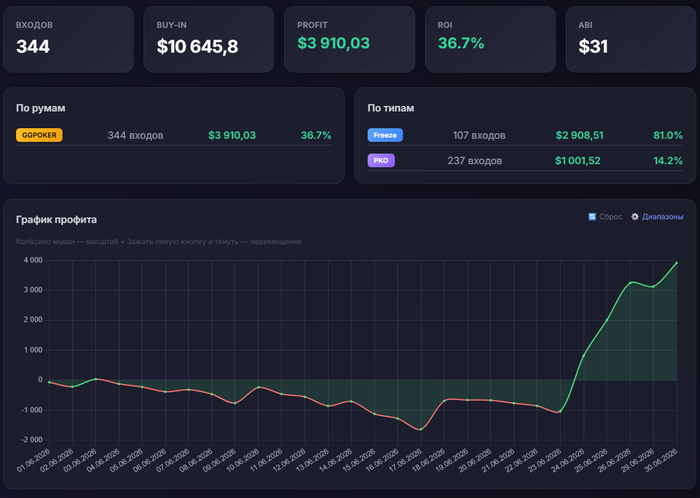Click the Сброс reset icon

(592, 217)
